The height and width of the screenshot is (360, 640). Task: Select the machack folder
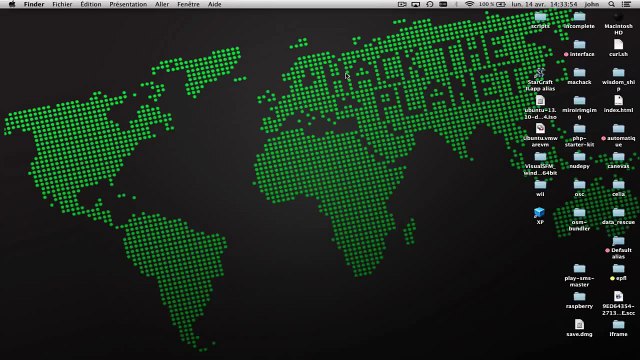click(x=579, y=73)
